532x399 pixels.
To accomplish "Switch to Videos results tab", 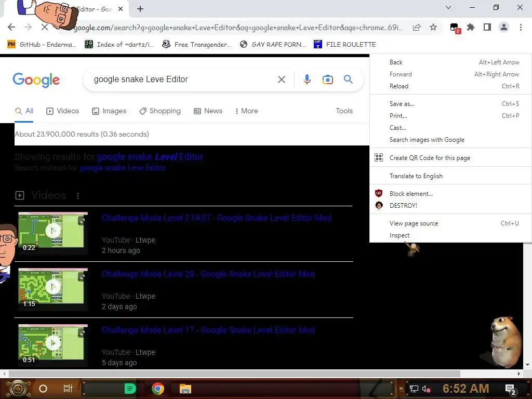I will point(62,111).
